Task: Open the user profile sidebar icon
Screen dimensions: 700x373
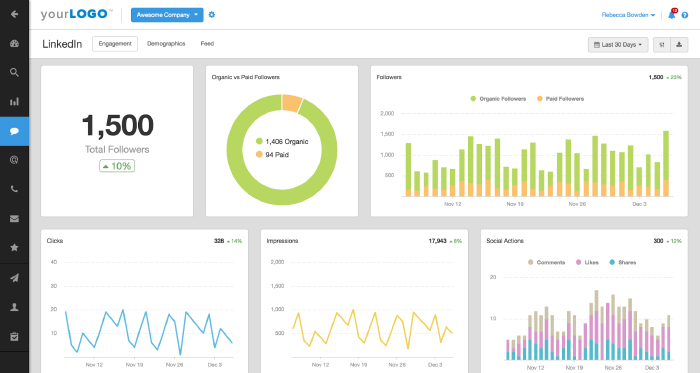Action: point(14,307)
